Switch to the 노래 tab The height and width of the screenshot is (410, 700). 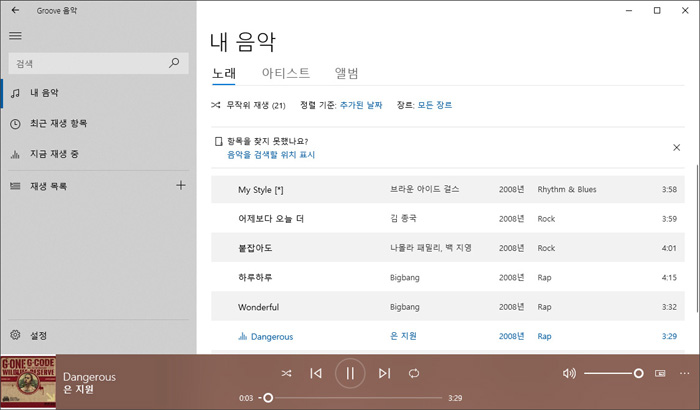224,73
